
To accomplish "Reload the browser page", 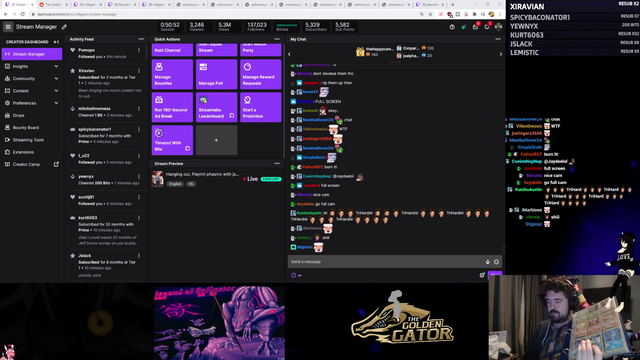I will point(22,14).
